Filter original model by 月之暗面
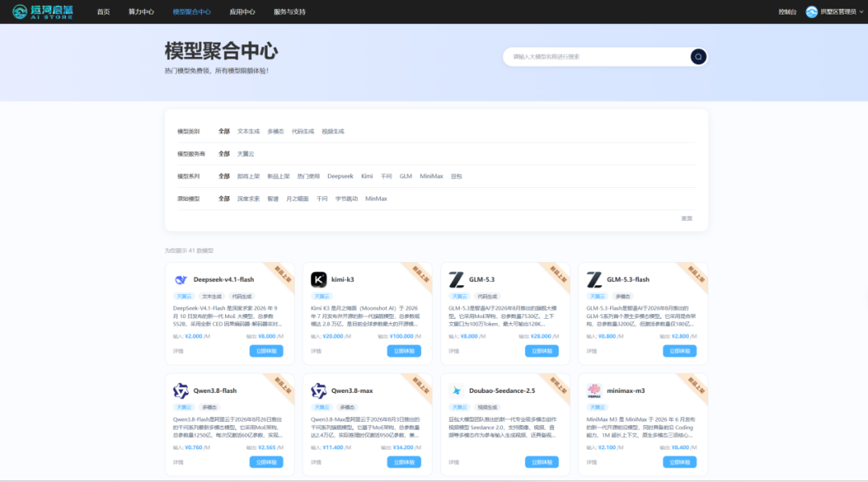 (x=297, y=198)
